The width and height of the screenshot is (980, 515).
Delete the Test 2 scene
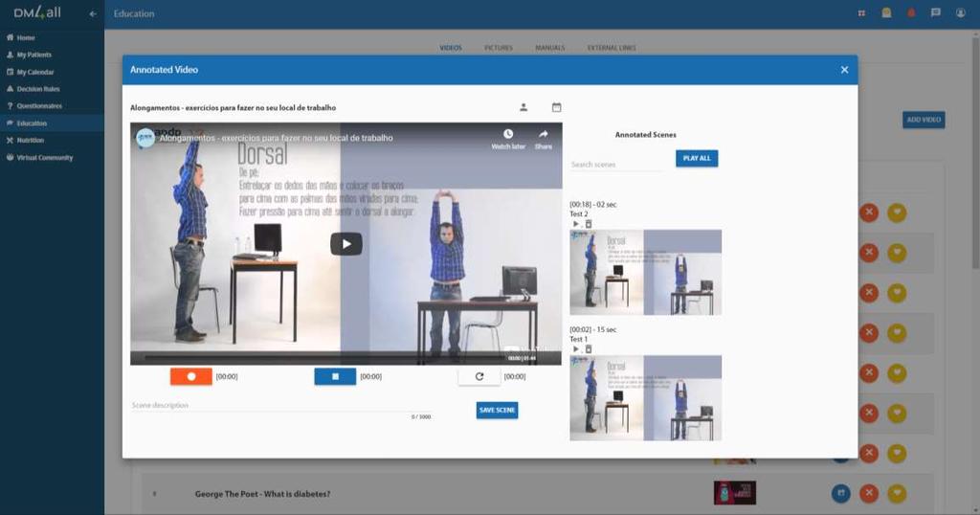click(x=589, y=224)
